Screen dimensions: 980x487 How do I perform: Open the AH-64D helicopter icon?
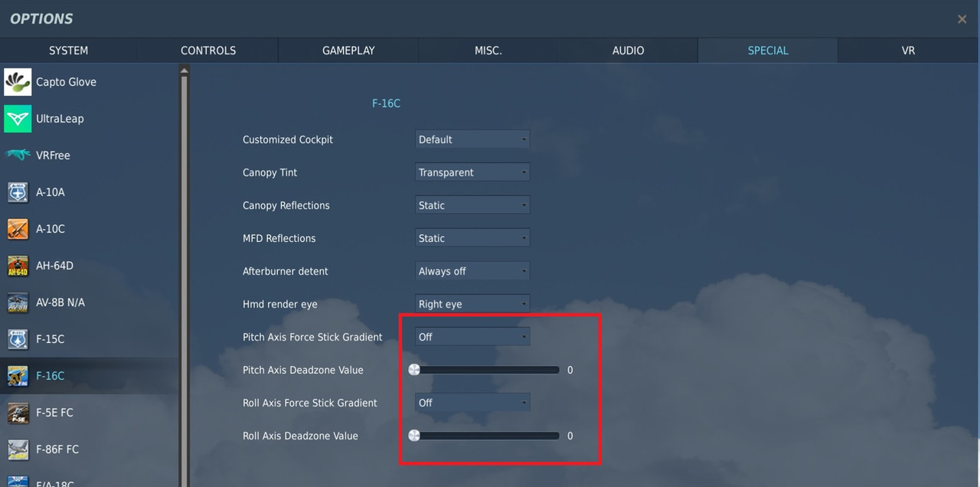point(18,266)
